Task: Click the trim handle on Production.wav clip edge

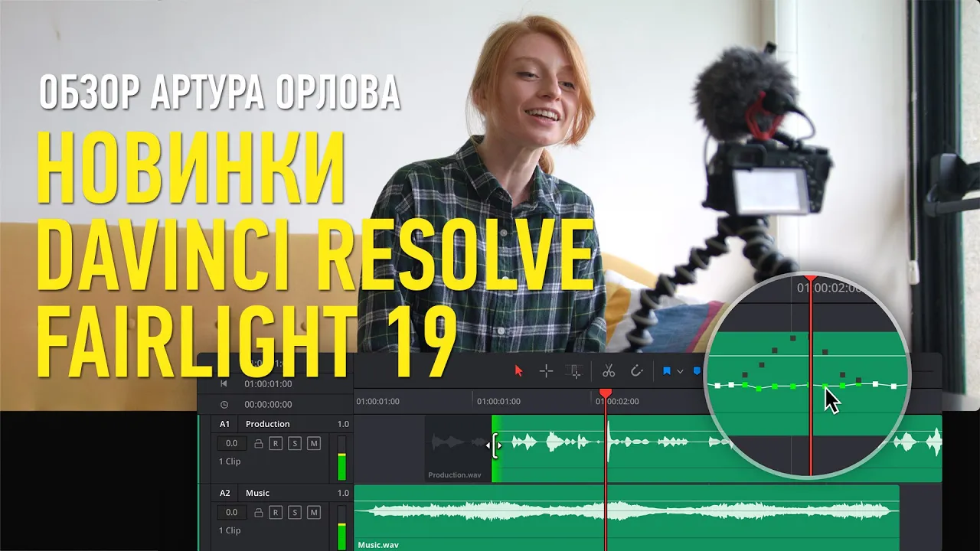Action: [x=495, y=445]
